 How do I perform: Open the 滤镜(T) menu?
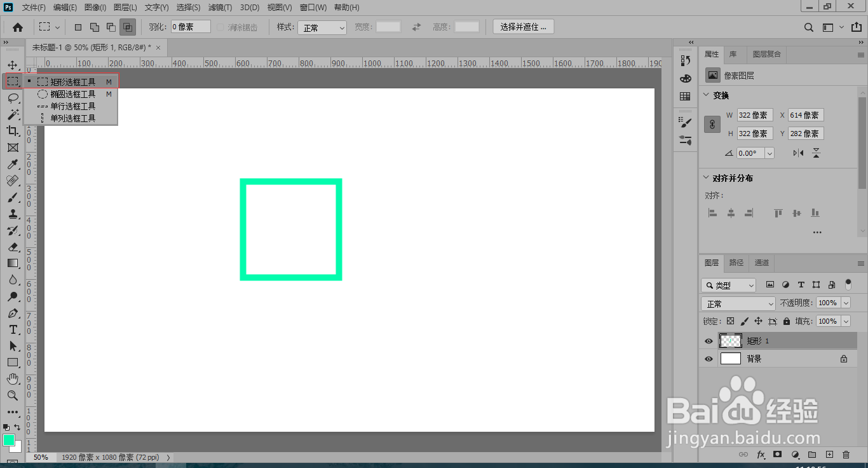point(220,8)
